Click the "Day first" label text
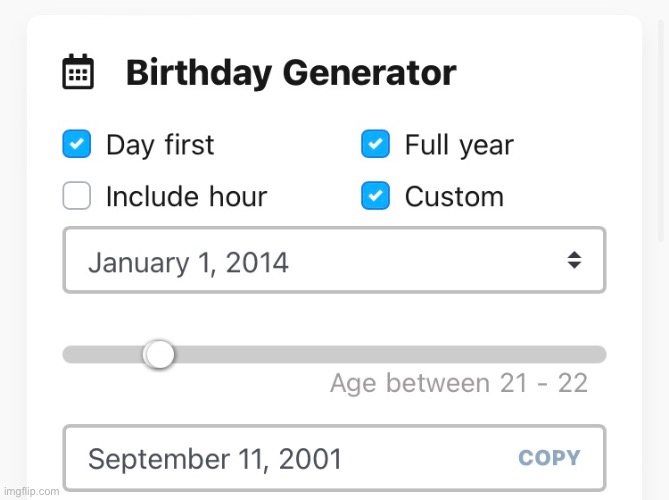 point(160,145)
